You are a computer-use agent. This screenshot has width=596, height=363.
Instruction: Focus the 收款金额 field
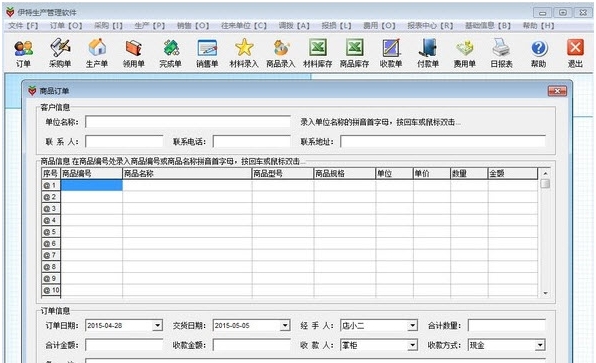pos(252,345)
